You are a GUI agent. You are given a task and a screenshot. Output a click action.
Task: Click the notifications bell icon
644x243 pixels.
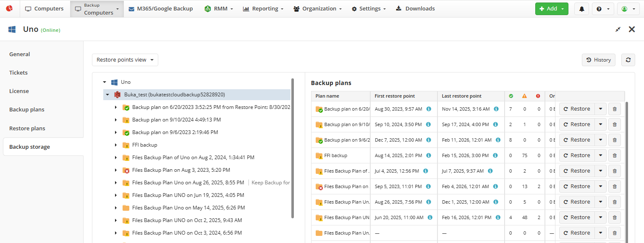pos(581,9)
